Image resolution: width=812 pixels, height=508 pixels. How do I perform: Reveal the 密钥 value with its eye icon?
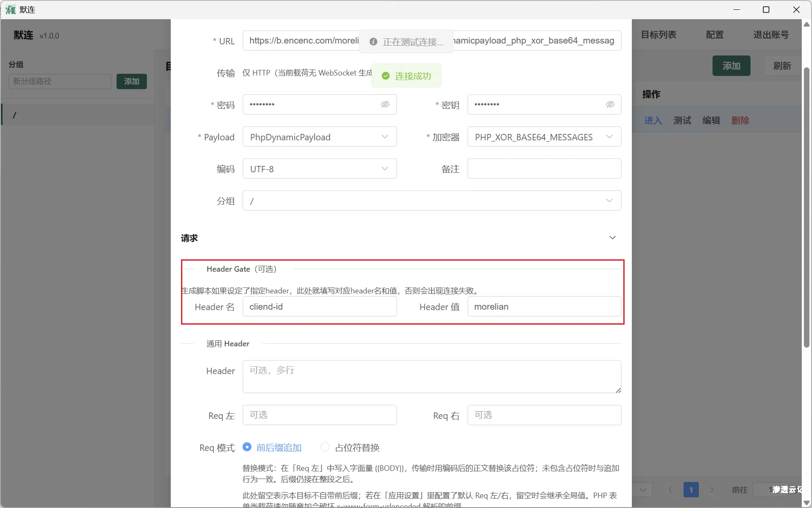coord(610,105)
